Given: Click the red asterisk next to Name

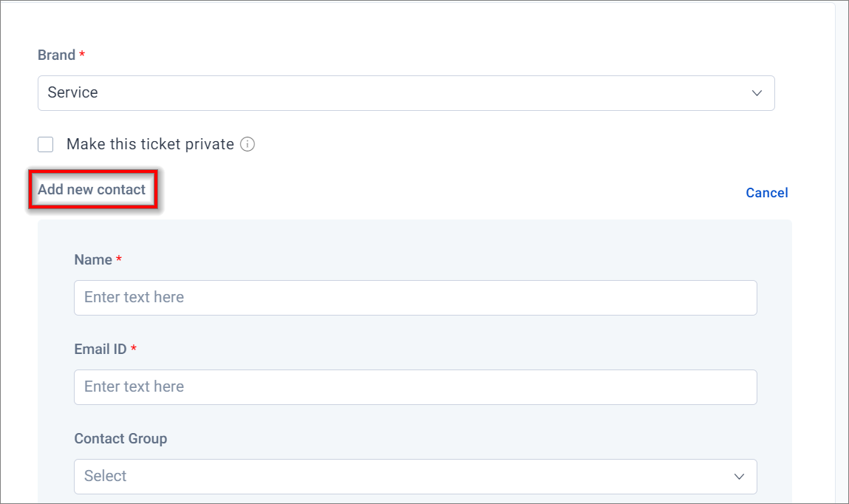Looking at the screenshot, I should [118, 259].
